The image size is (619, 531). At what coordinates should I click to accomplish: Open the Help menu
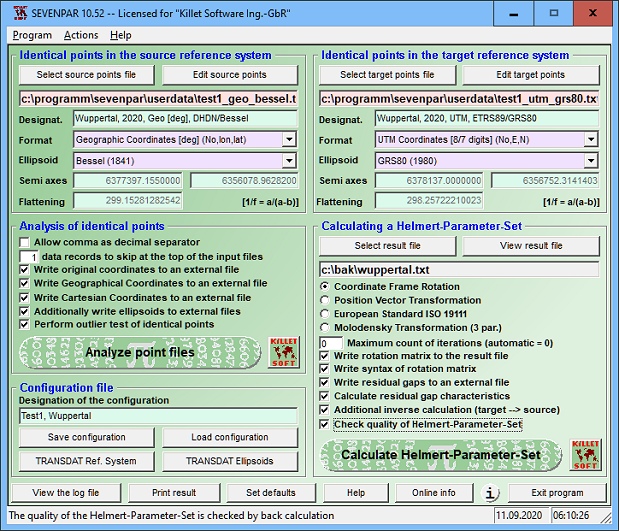[120, 35]
